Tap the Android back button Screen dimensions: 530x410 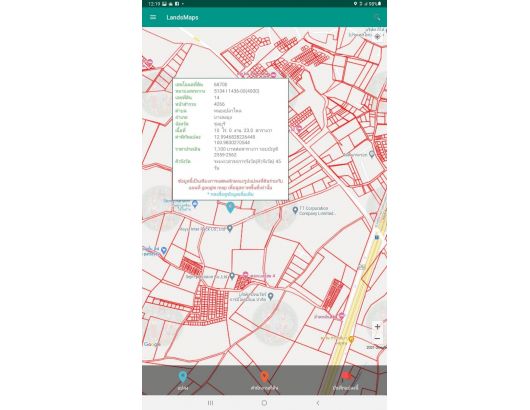pyautogui.click(x=318, y=403)
